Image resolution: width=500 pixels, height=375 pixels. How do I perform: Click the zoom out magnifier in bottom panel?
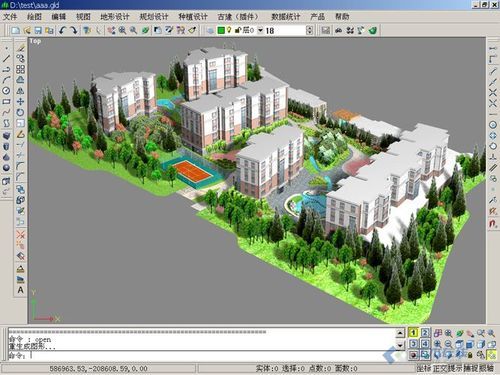[x=449, y=344]
